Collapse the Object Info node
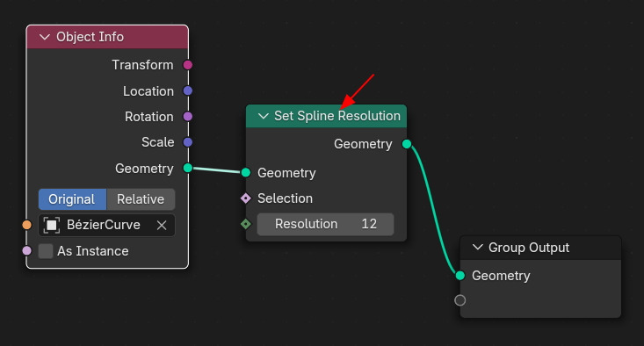Screen dimensions: 644x346 [x=44, y=37]
